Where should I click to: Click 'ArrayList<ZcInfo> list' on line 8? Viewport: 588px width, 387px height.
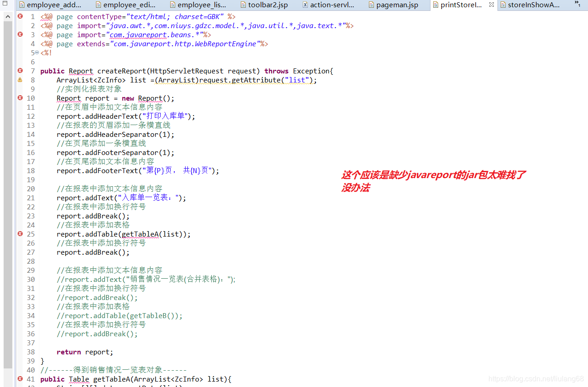click(x=101, y=80)
